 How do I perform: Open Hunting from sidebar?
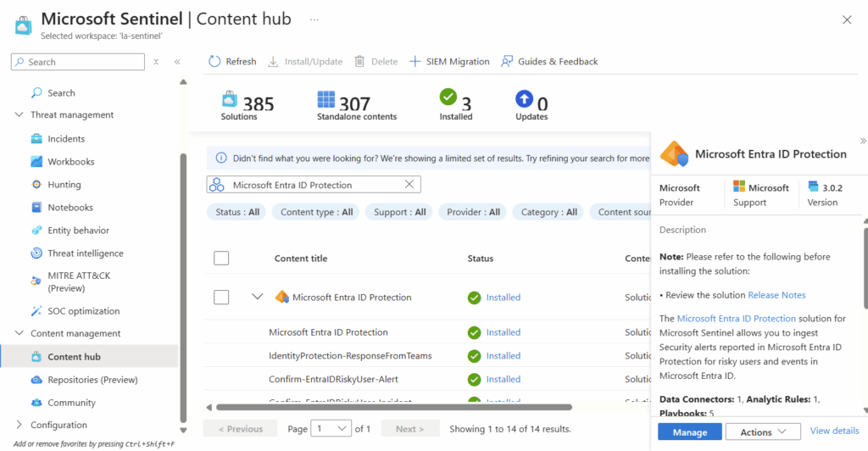coord(64,184)
